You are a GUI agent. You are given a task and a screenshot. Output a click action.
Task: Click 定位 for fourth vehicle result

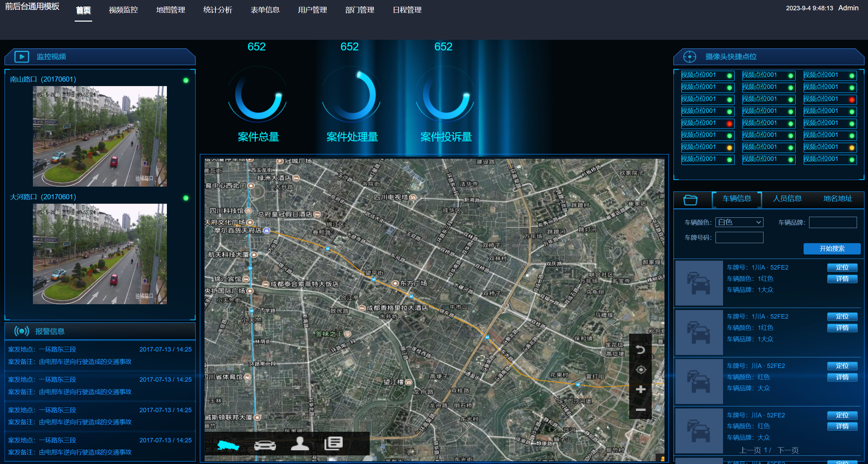[x=842, y=415]
